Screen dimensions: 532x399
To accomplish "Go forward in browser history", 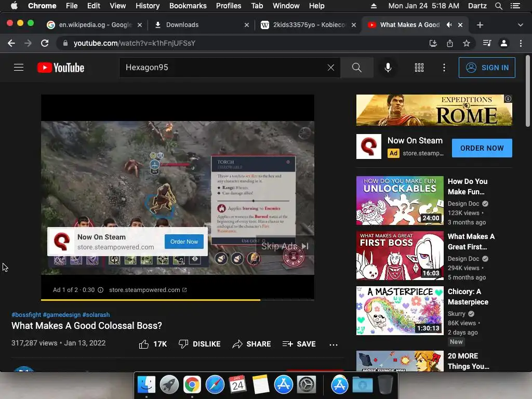I will (x=28, y=43).
